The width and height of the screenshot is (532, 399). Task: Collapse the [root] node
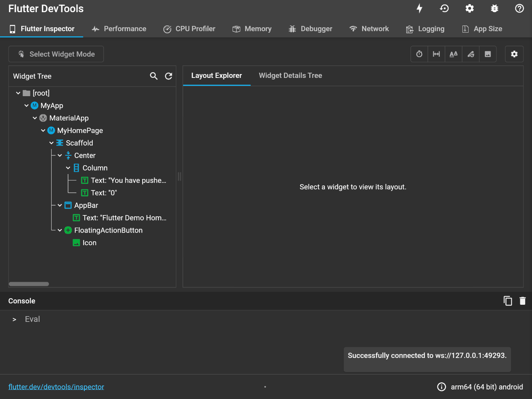point(18,93)
